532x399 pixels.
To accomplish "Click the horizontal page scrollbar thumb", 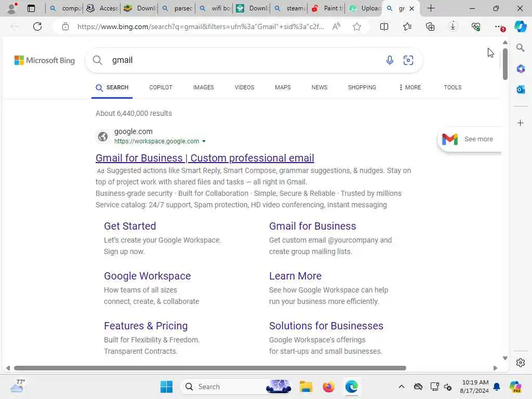I will tap(210, 368).
